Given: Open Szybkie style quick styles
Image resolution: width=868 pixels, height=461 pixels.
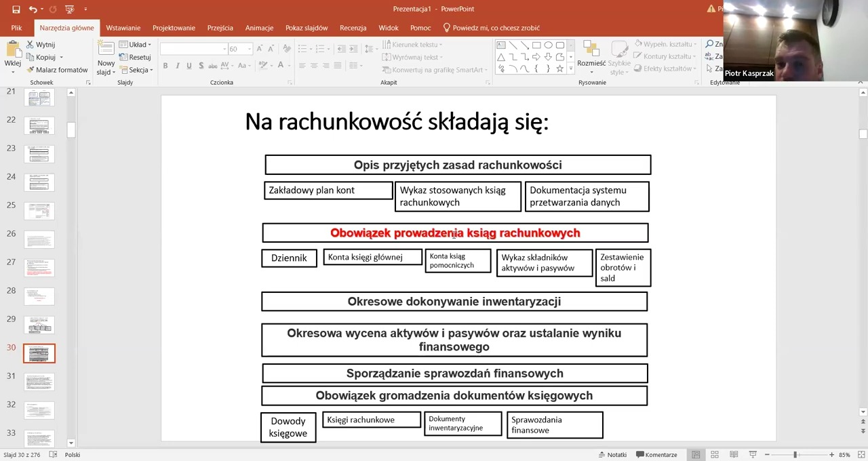Looking at the screenshot, I should tap(619, 58).
